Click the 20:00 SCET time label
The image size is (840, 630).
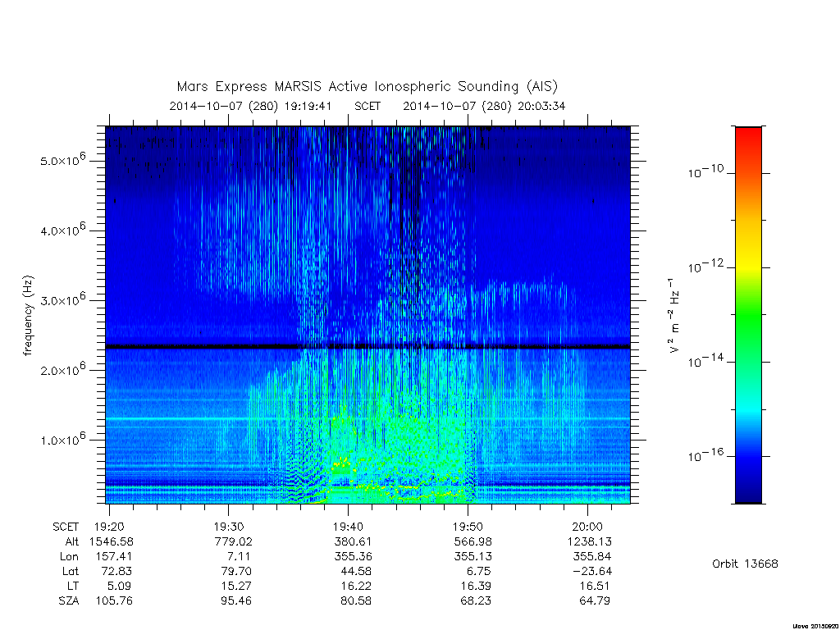(587, 527)
